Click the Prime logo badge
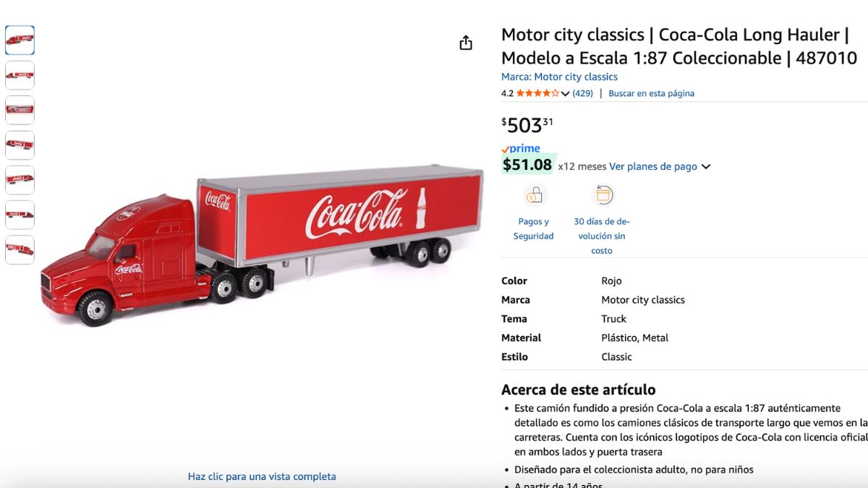The height and width of the screenshot is (488, 868). [521, 148]
